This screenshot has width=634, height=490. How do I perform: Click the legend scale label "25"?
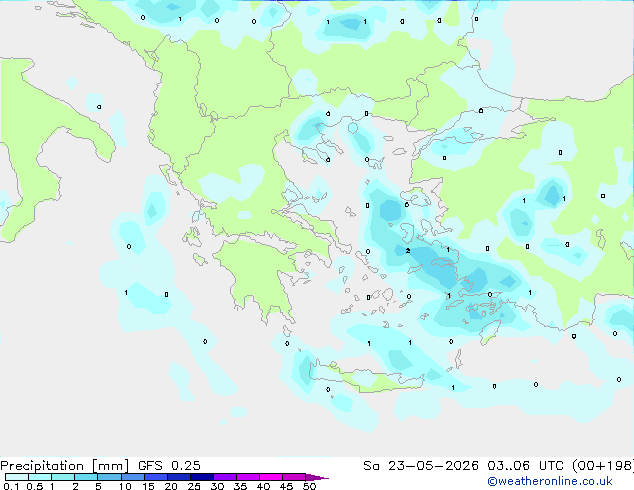coord(194,486)
